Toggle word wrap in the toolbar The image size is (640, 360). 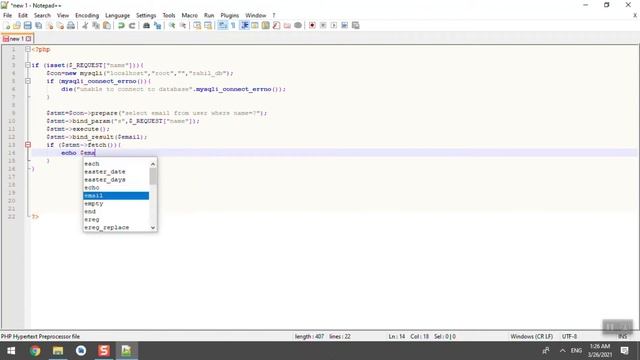tap(222, 25)
